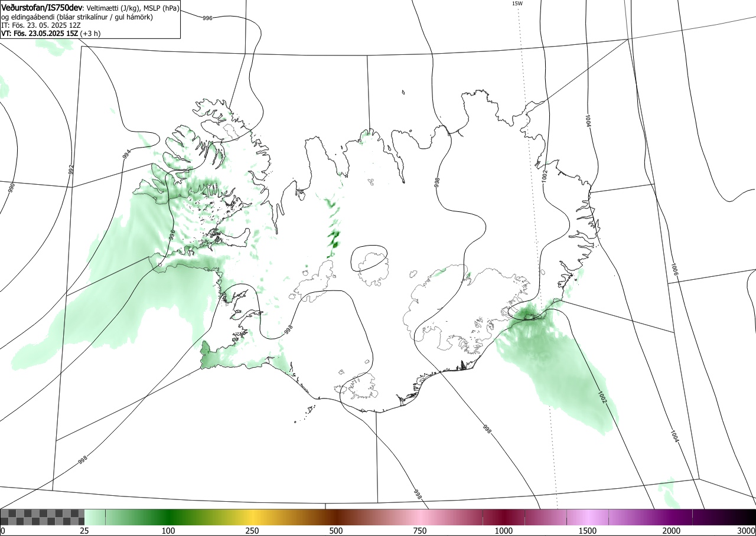Select the 990 isobar label
Screen dimensions: 756x536
(x=11, y=188)
